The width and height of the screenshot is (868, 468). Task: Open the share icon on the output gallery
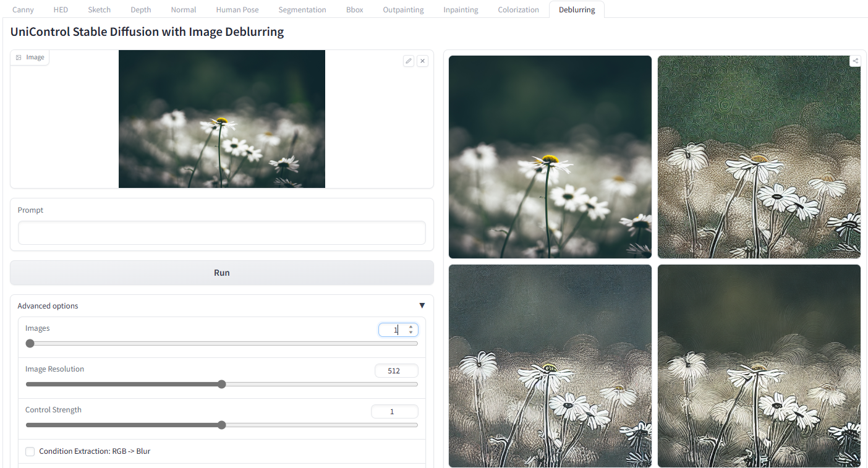click(855, 61)
